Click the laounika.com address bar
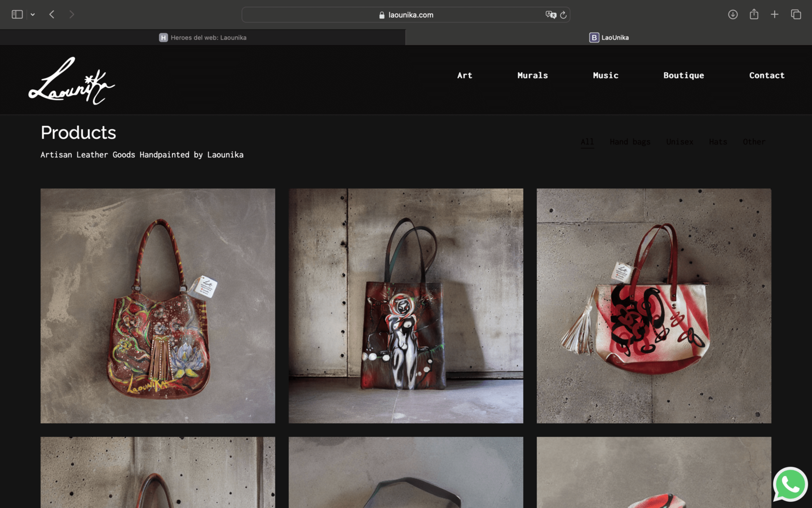Image resolution: width=812 pixels, height=508 pixels. tap(406, 15)
